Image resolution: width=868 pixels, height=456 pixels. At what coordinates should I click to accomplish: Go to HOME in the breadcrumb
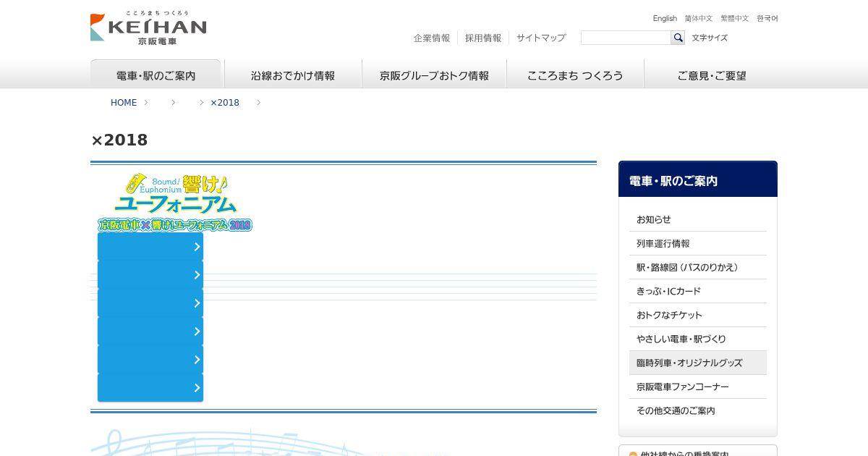tap(124, 103)
